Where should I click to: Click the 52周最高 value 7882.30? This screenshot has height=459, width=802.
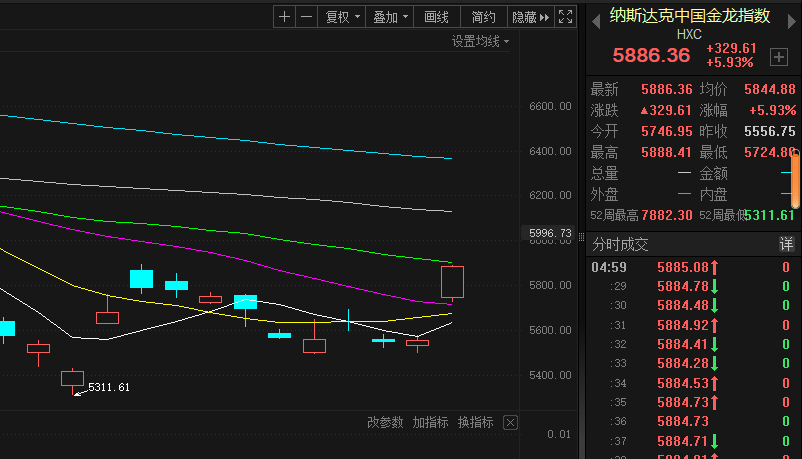tap(666, 215)
